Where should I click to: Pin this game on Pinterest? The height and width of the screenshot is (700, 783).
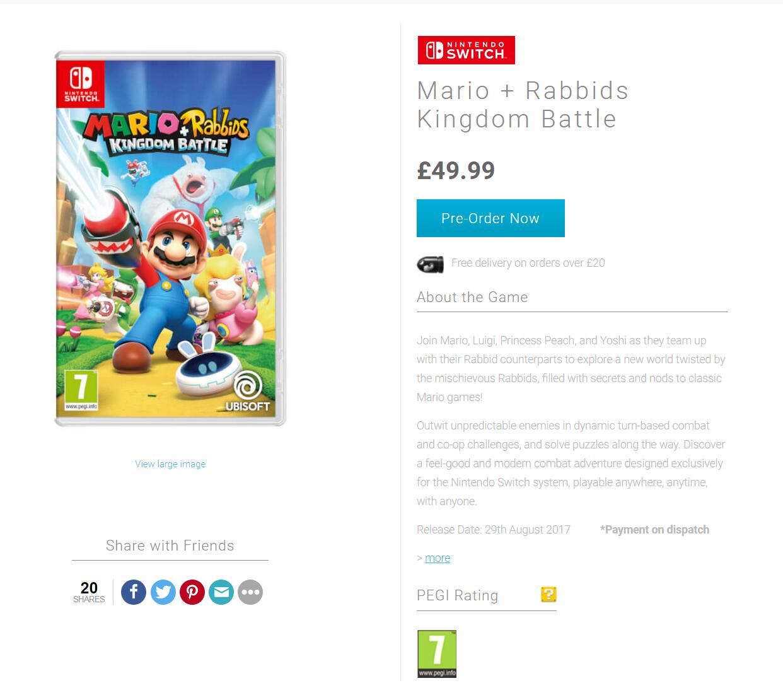pyautogui.click(x=192, y=592)
